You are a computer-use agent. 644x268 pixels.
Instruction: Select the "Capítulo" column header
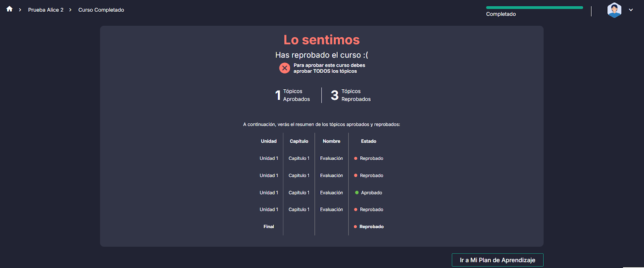click(x=299, y=141)
